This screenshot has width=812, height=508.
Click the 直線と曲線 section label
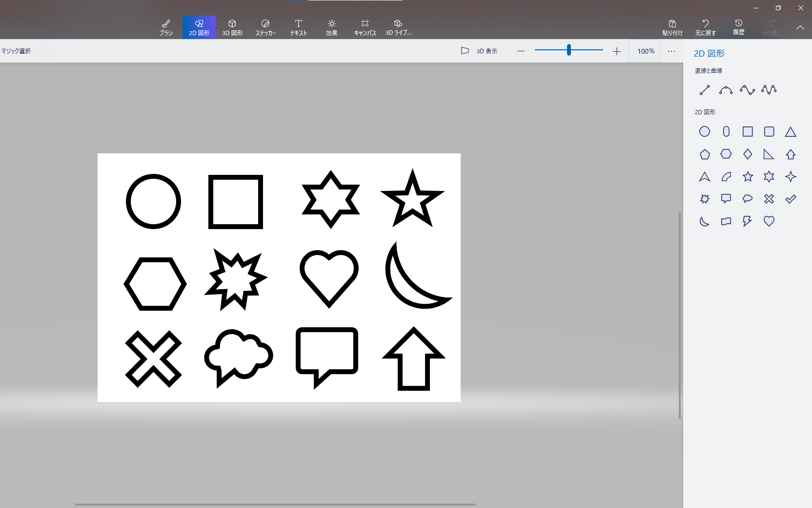click(709, 71)
